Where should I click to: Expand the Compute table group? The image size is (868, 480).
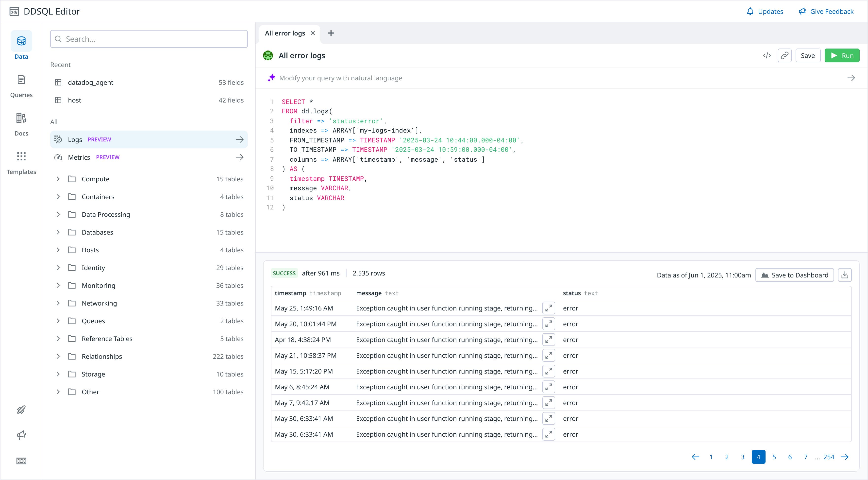58,179
